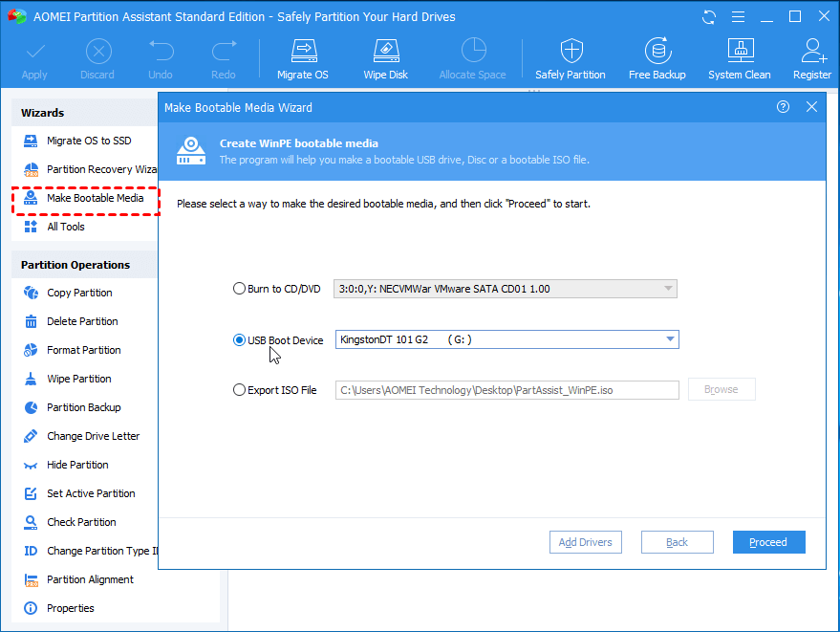840x632 pixels.
Task: Click the Back button
Action: [678, 542]
